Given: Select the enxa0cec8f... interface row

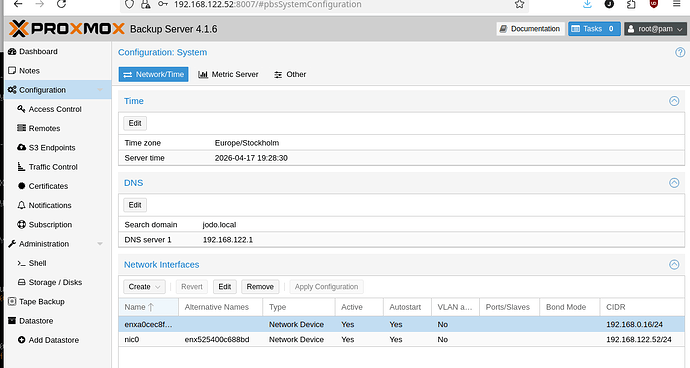Looking at the screenshot, I should [x=401, y=325].
